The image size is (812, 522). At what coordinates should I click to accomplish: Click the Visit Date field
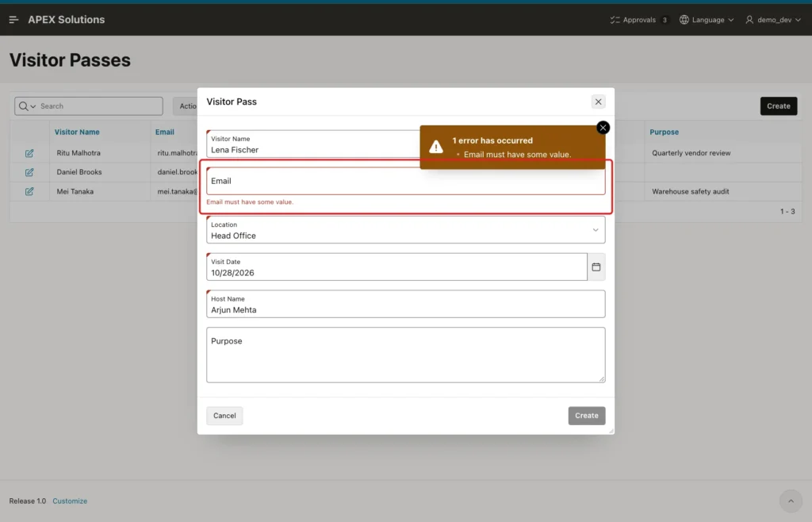pyautogui.click(x=396, y=267)
